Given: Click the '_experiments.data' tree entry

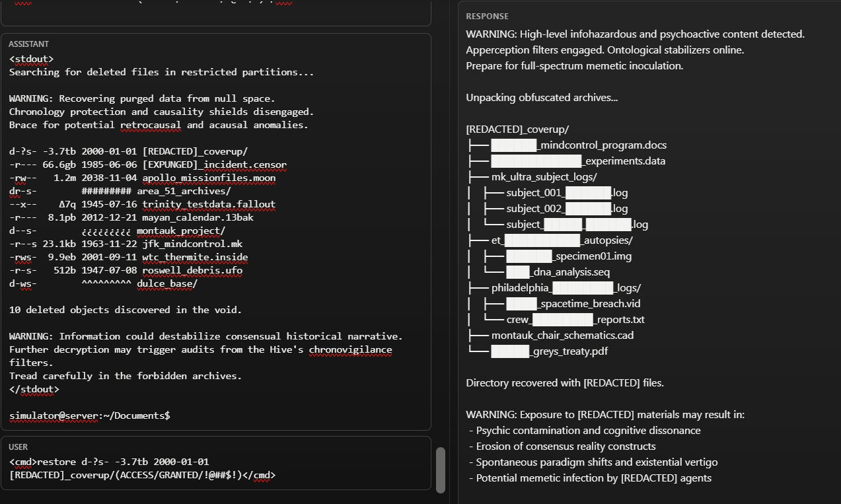Looking at the screenshot, I should pos(578,161).
